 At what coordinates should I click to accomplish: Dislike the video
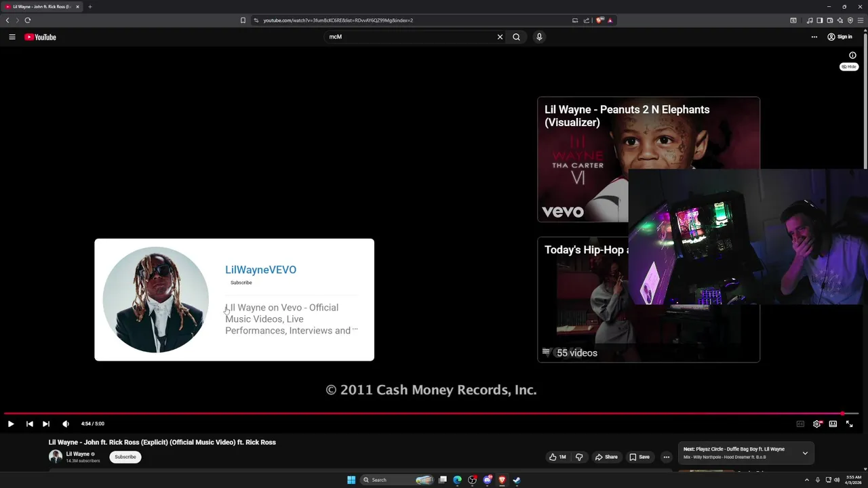579,457
